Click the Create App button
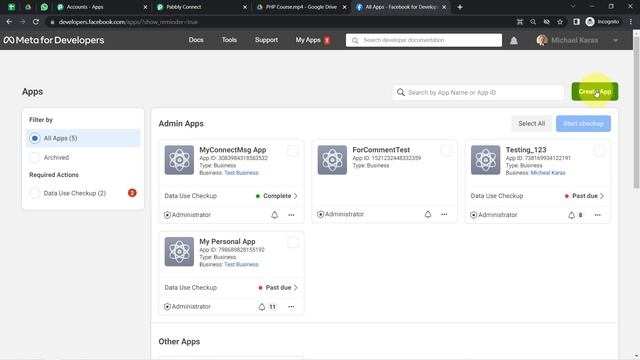This screenshot has width=640, height=360. point(595,91)
